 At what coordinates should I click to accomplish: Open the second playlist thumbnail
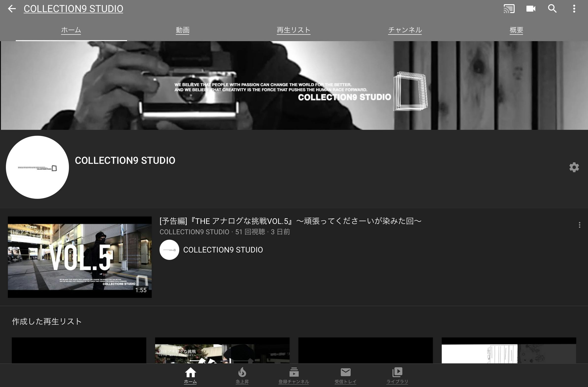[x=222, y=351]
